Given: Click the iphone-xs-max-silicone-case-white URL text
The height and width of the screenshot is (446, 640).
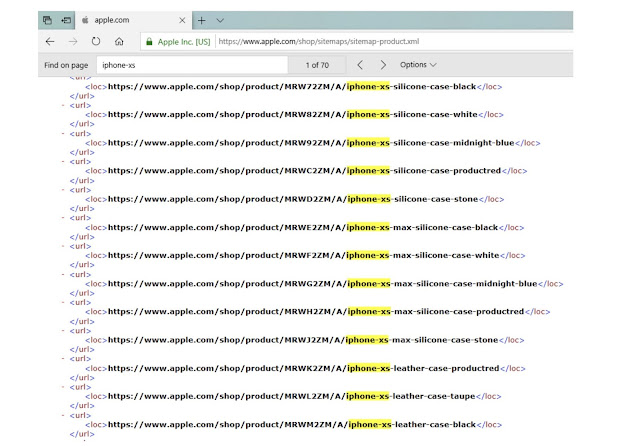Looking at the screenshot, I should 304,255.
